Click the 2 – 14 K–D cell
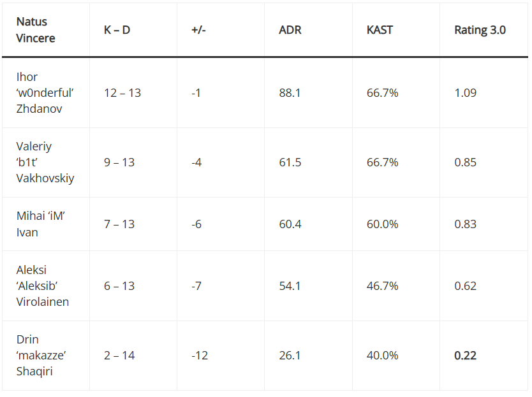Viewport: 532px width, 397px height. click(119, 356)
